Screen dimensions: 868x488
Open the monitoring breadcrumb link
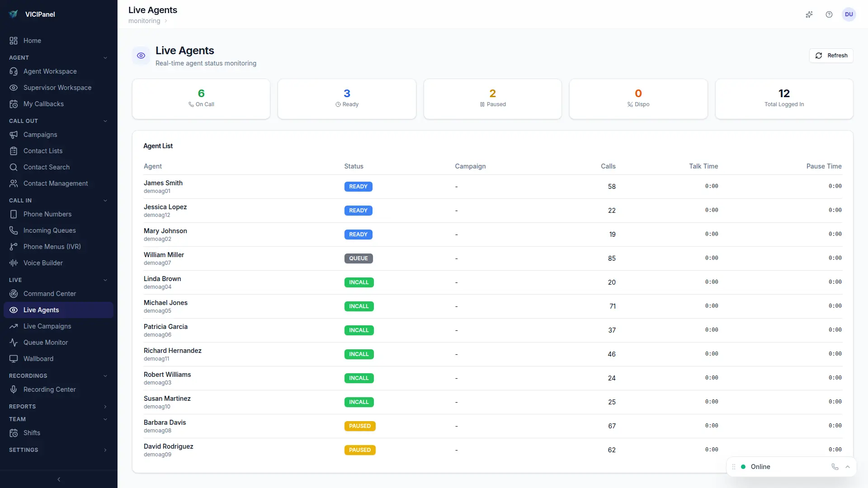click(144, 21)
